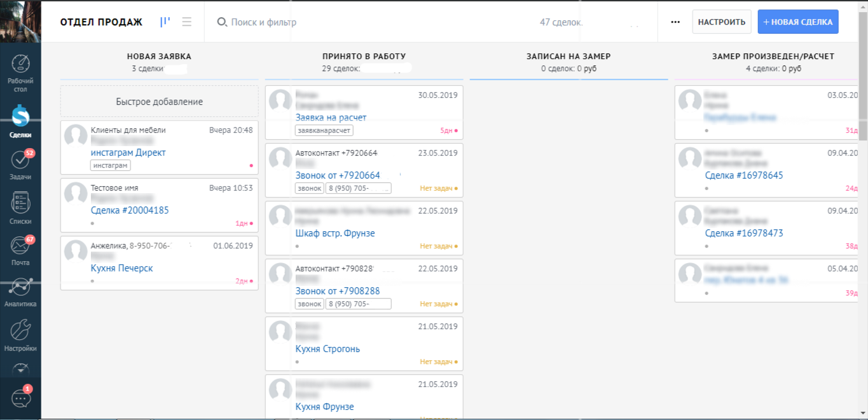
Task: Open deal Сделка #20004185
Action: click(130, 210)
